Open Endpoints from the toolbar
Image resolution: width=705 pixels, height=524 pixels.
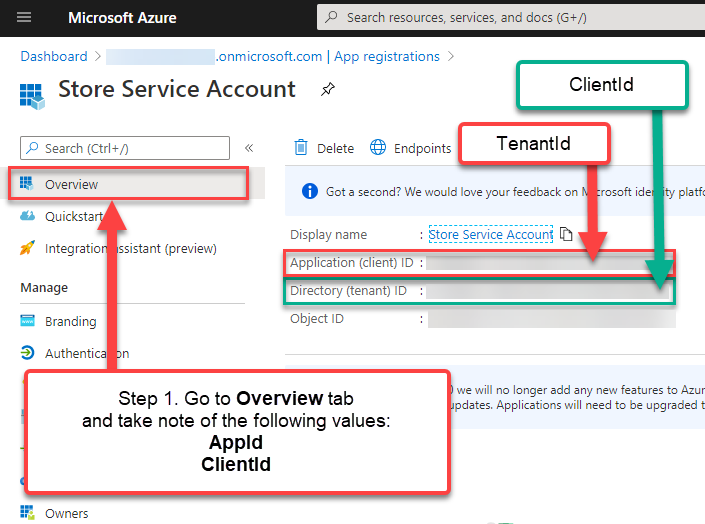coord(411,148)
